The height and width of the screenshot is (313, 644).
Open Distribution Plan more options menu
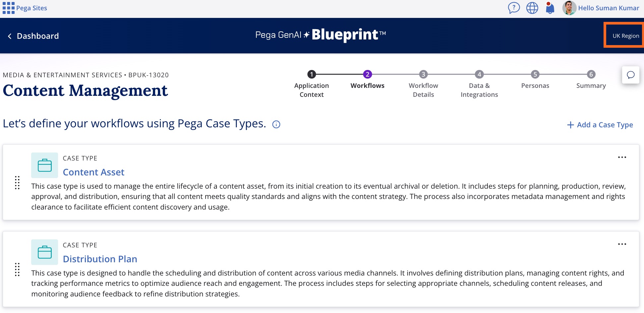(622, 244)
